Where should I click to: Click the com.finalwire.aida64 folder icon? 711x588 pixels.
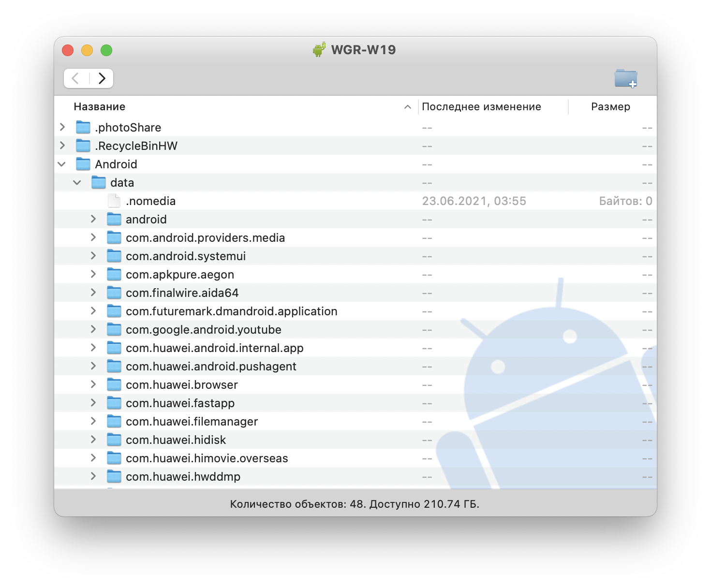pyautogui.click(x=114, y=293)
